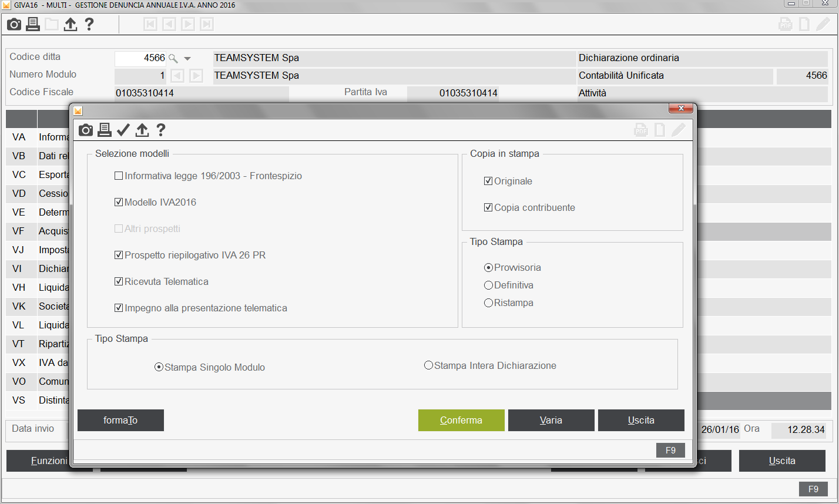Expand the Codice ditta dropdown arrow
Screen dimensions: 839x504
tap(187, 59)
